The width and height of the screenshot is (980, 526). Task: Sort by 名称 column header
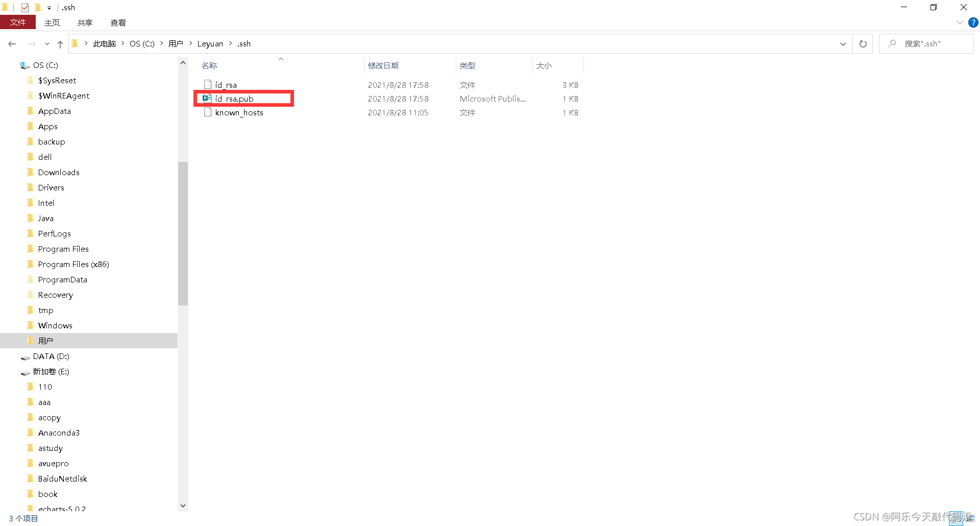click(209, 65)
